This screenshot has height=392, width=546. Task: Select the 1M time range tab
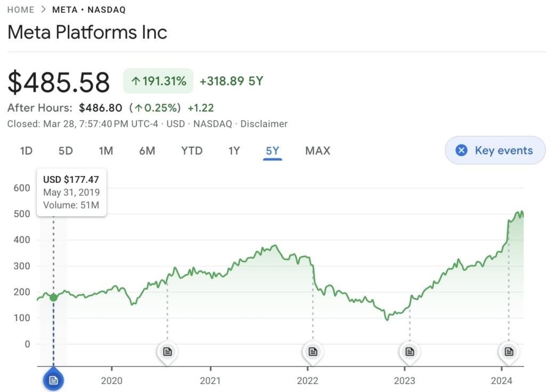(x=106, y=151)
